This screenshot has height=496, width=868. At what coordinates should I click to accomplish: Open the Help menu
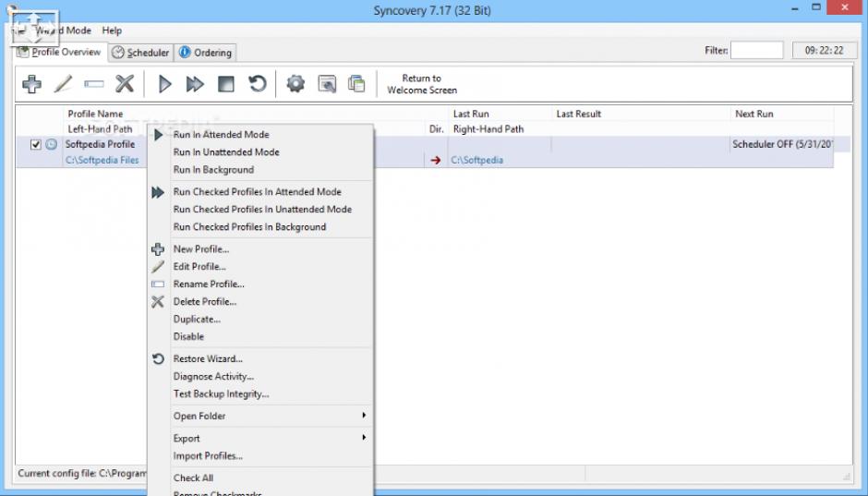point(112,30)
